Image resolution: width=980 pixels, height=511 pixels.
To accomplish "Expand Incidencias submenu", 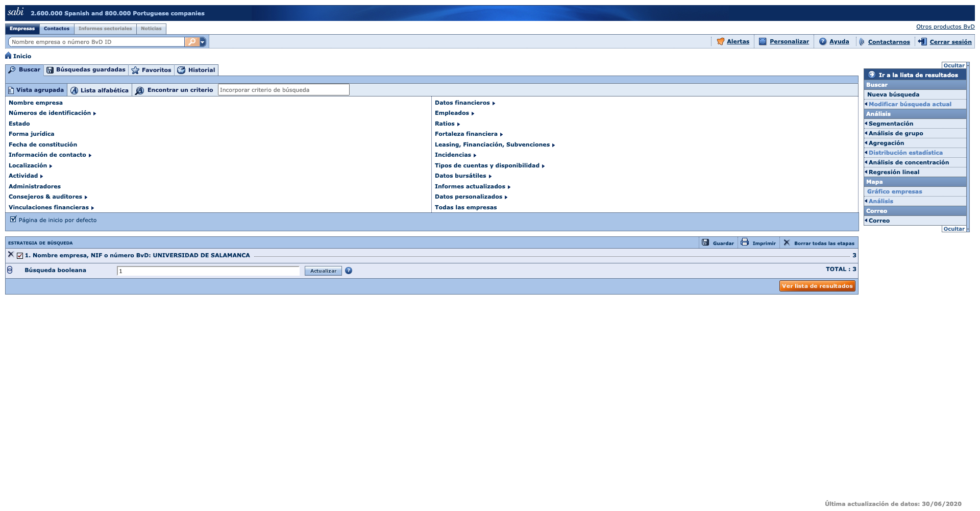I will 455,155.
